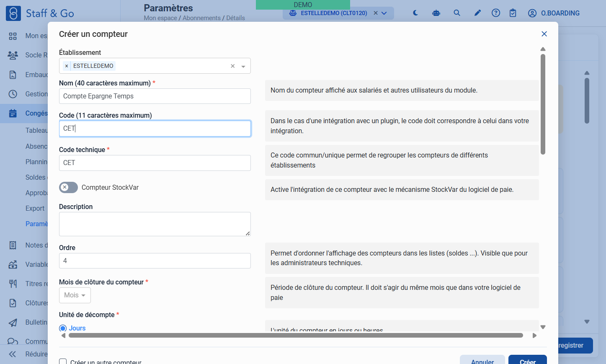Open the ESTELLEDEMO (CLT0120) client selector
The width and height of the screenshot is (606, 364).
[338, 13]
